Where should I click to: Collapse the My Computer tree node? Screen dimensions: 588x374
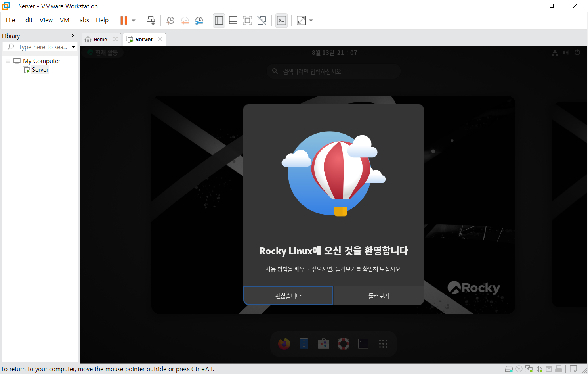point(8,61)
